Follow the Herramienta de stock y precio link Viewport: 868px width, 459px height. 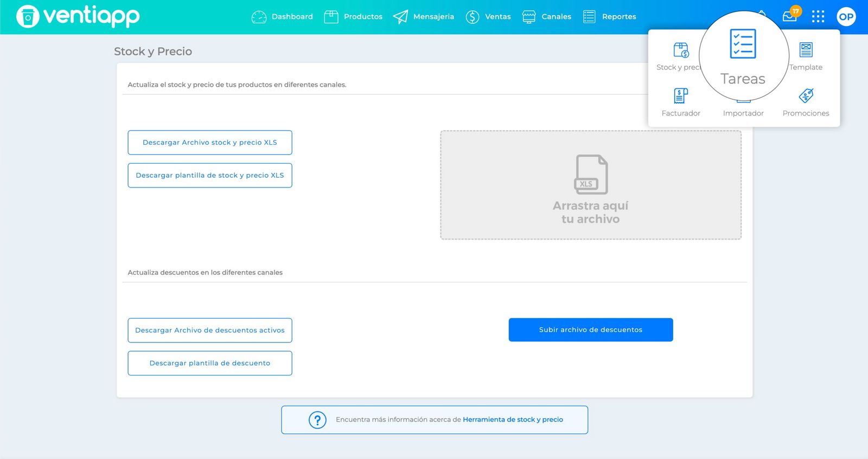[513, 419]
